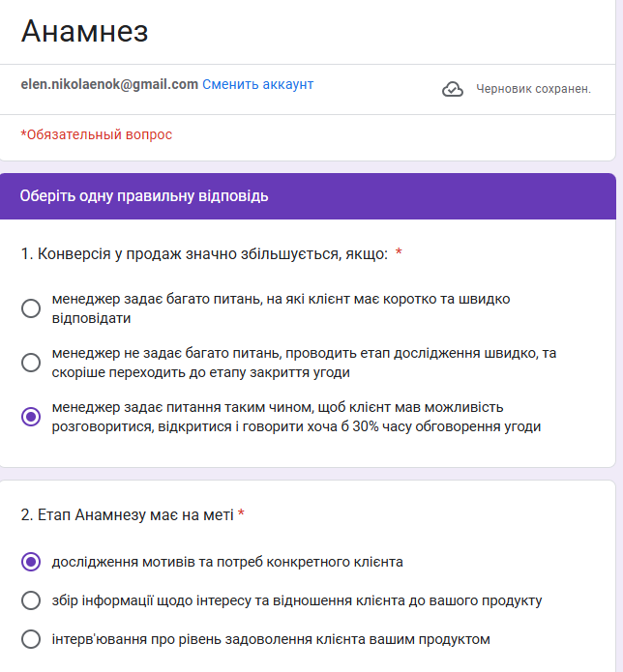Click the 'Сменить аккаунт' link

click(257, 84)
